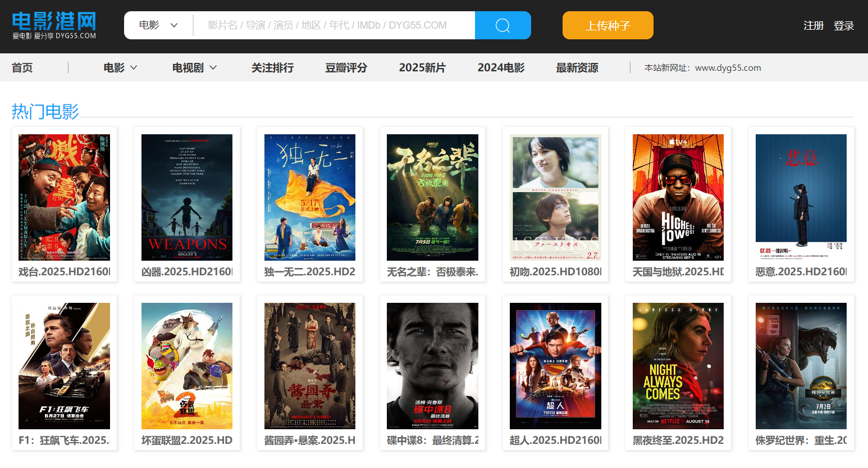Click the 注册 register link

pyautogui.click(x=813, y=26)
